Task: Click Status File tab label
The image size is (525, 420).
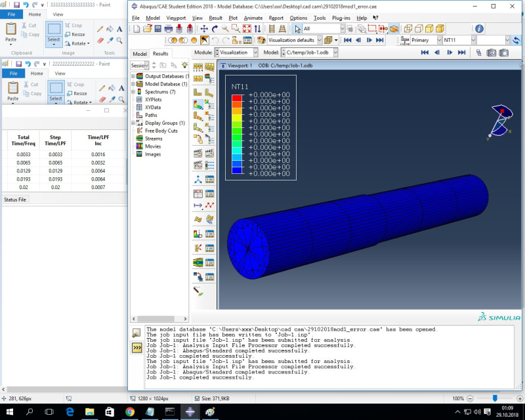Action: pyautogui.click(x=14, y=199)
